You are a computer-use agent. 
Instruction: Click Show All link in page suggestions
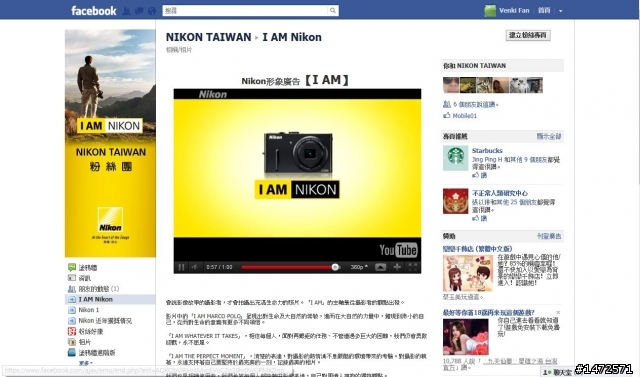pyautogui.click(x=549, y=136)
